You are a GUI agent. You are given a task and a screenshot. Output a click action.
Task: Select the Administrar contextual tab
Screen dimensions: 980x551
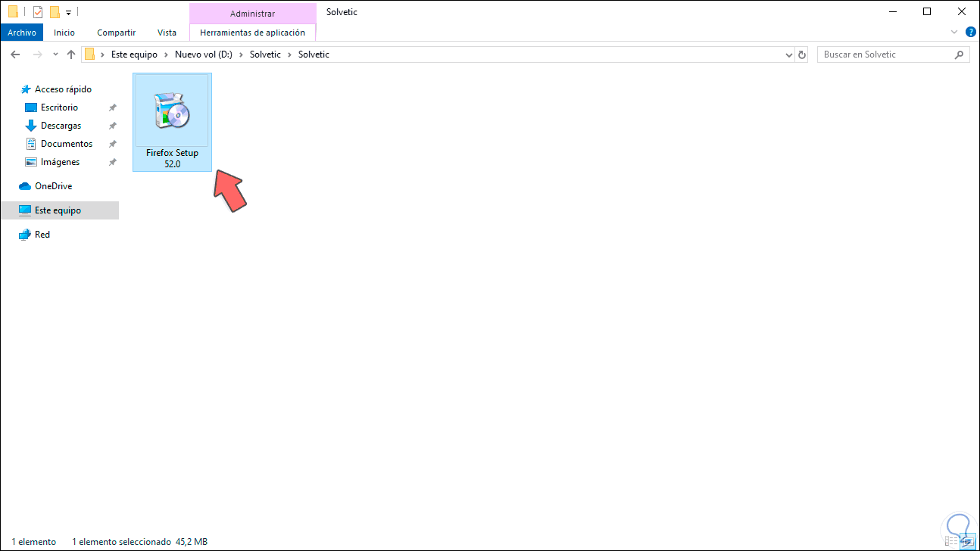coord(252,14)
